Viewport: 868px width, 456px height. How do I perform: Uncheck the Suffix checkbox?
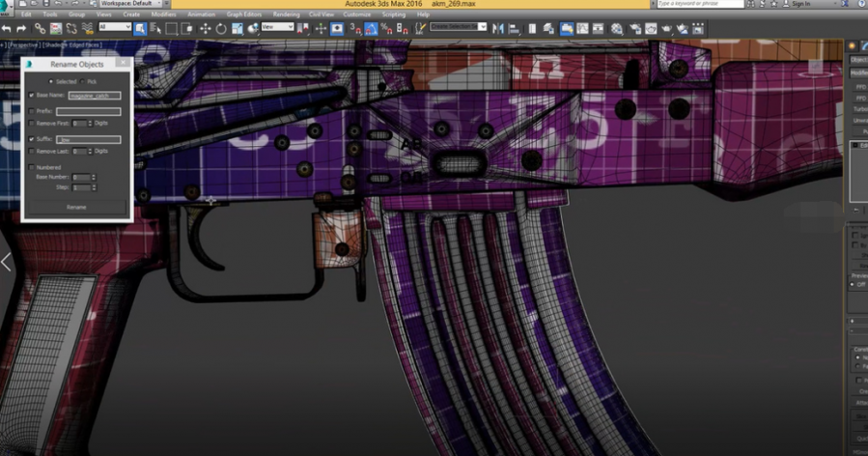(x=31, y=139)
